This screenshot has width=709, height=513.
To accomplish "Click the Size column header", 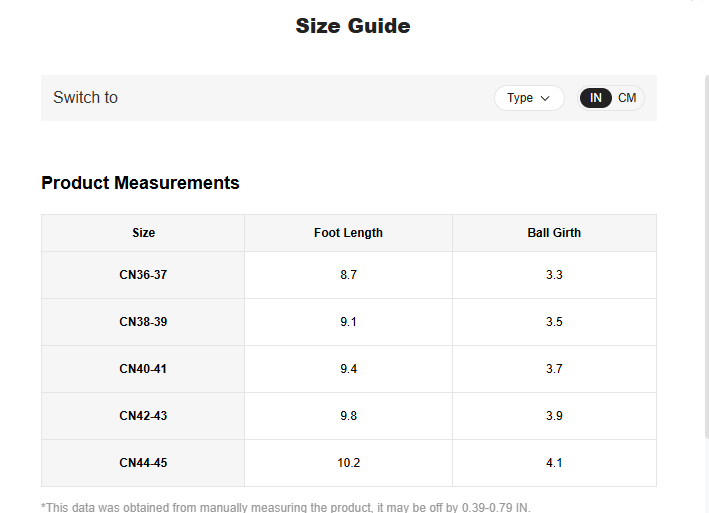I will (x=143, y=233).
